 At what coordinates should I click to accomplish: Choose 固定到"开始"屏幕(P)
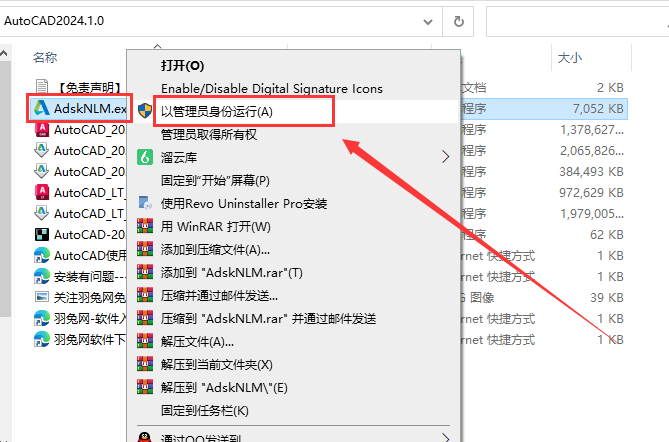coord(215,180)
